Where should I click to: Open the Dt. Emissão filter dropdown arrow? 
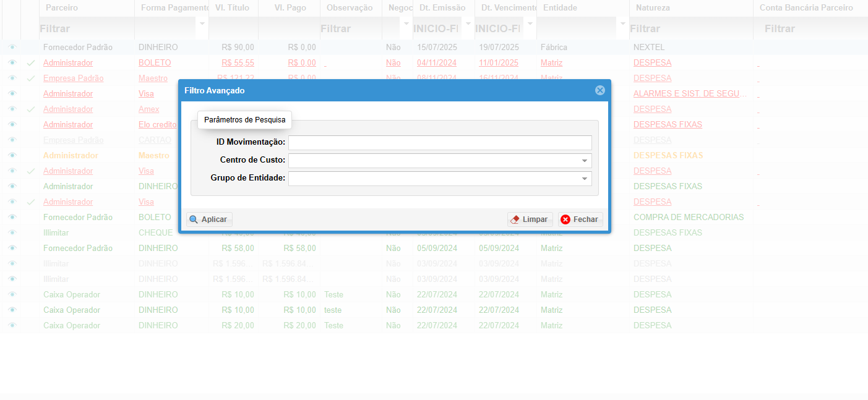(x=468, y=23)
